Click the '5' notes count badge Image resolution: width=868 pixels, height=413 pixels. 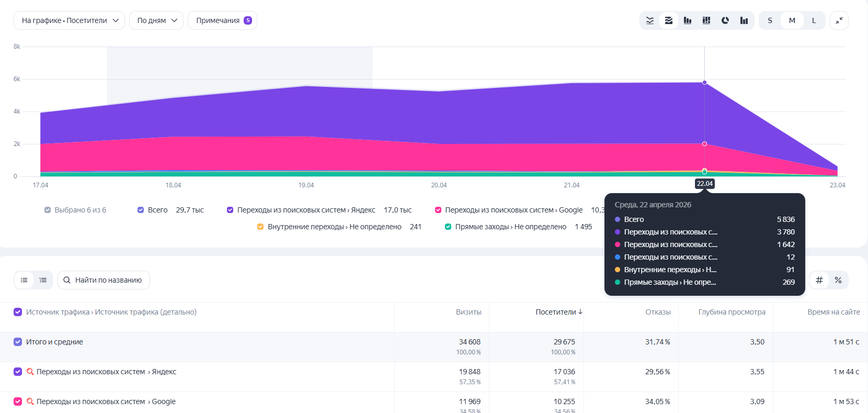click(248, 20)
